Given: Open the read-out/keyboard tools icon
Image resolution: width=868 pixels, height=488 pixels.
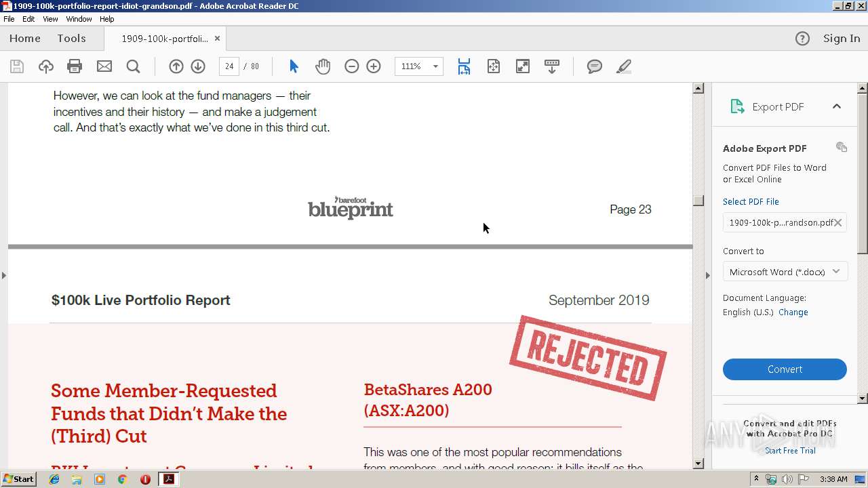Looking at the screenshot, I should 552,66.
